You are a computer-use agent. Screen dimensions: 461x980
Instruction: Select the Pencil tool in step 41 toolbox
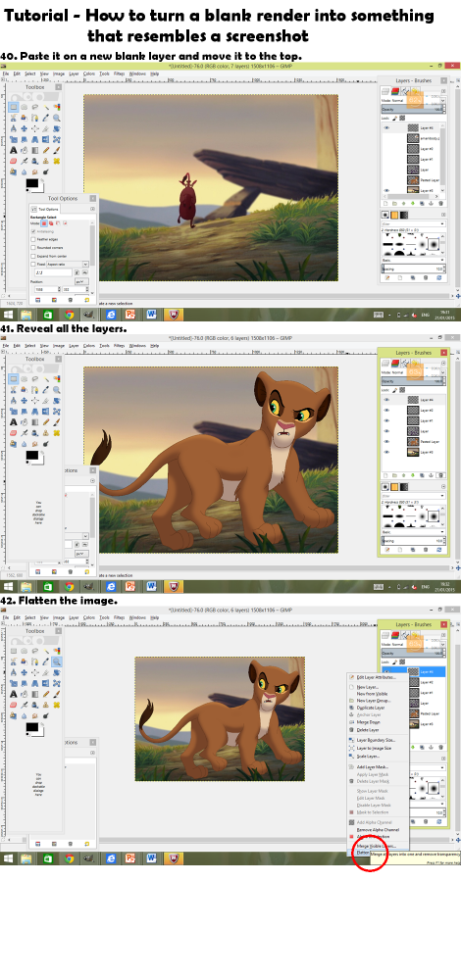coord(46,421)
